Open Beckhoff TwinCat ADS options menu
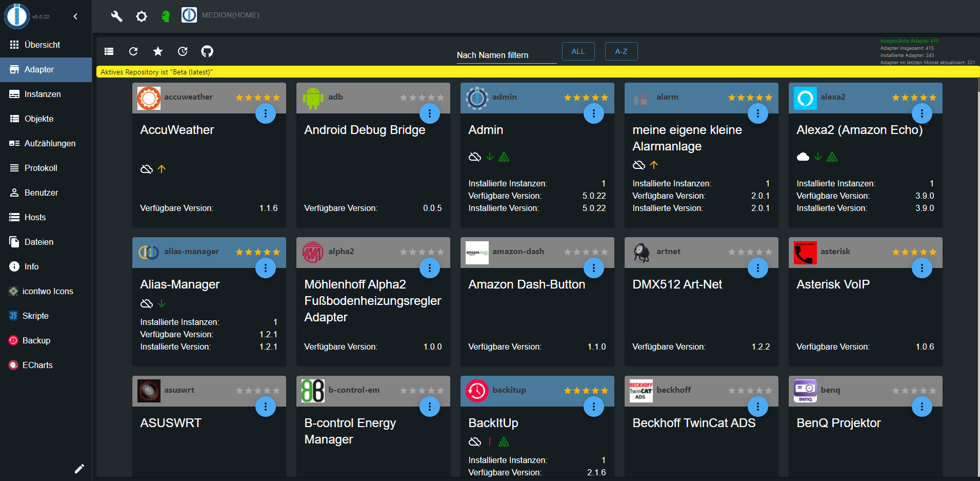Image resolution: width=980 pixels, height=481 pixels. pos(758,407)
